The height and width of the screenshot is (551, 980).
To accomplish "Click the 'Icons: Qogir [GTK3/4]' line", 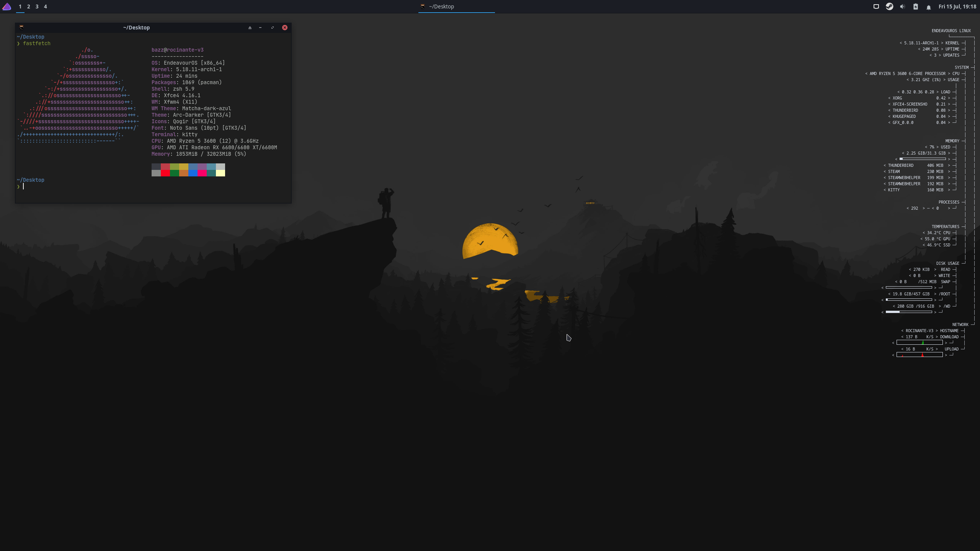I will click(184, 121).
